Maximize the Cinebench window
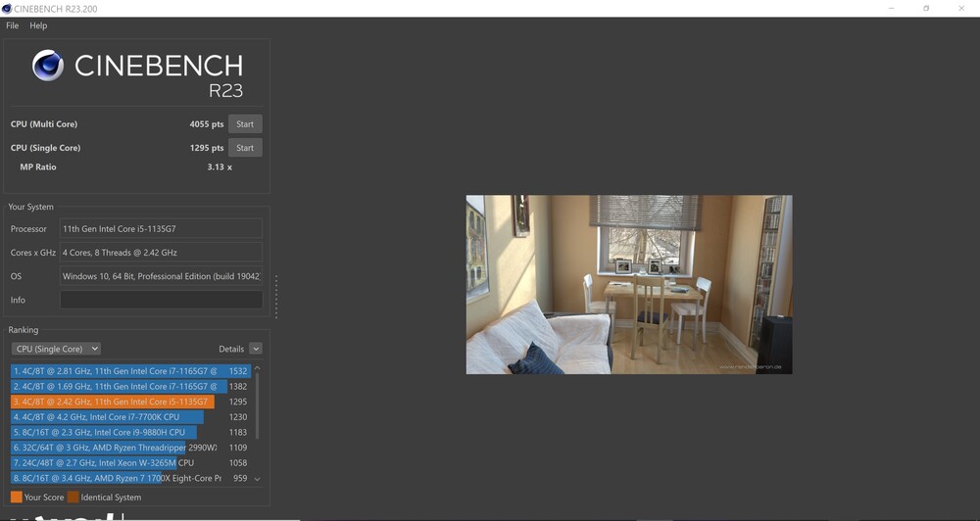Viewport: 980px width, 521px height. click(926, 9)
